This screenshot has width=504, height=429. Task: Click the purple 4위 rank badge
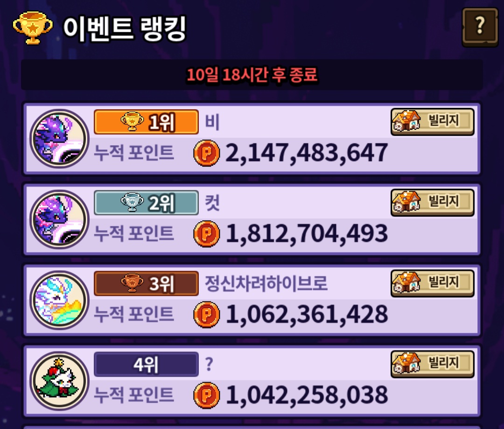146,364
